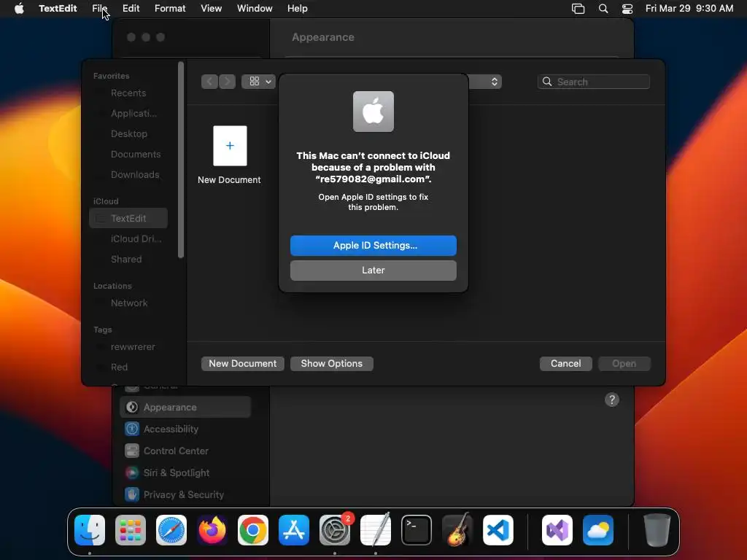The height and width of the screenshot is (560, 747).
Task: Click the Search field in open dialog
Action: coord(594,82)
